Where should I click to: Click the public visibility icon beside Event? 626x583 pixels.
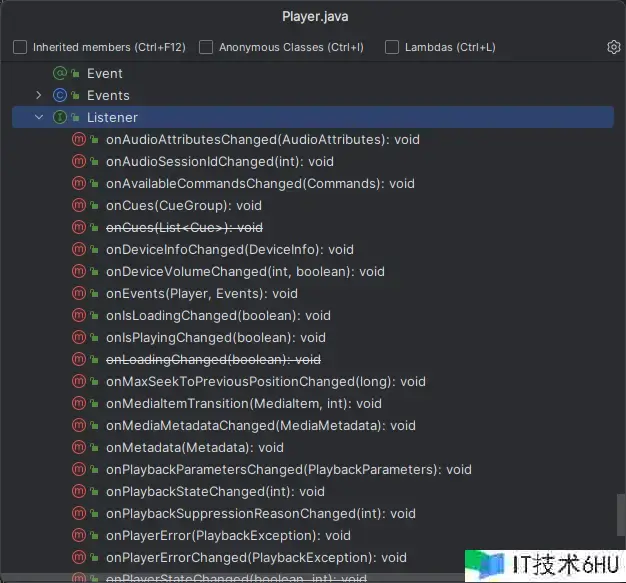pos(75,73)
